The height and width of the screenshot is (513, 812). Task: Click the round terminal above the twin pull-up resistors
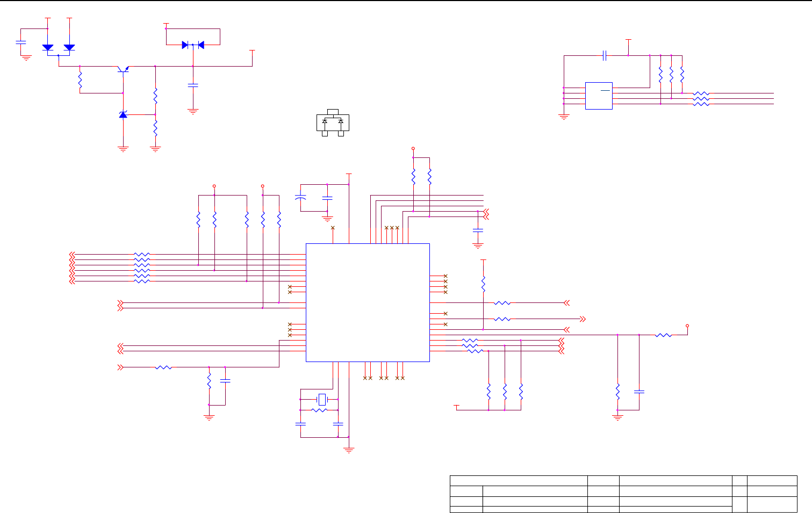[x=413, y=148]
